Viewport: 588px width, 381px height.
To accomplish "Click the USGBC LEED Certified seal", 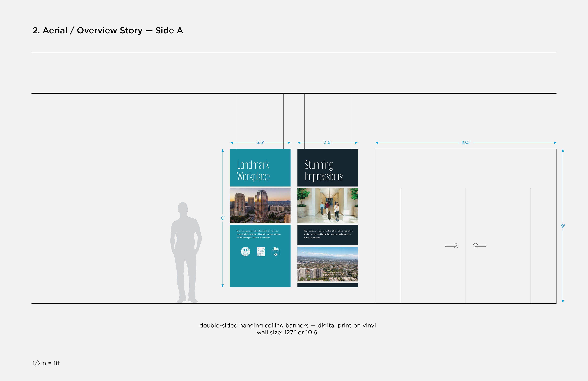I will tap(245, 252).
